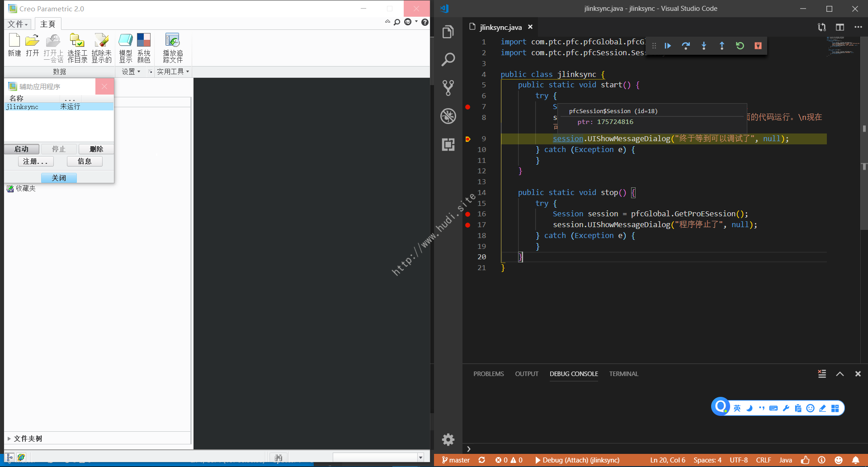Image resolution: width=868 pixels, height=467 pixels.
Task: Toggle breakpoint on line 16
Action: (x=468, y=214)
